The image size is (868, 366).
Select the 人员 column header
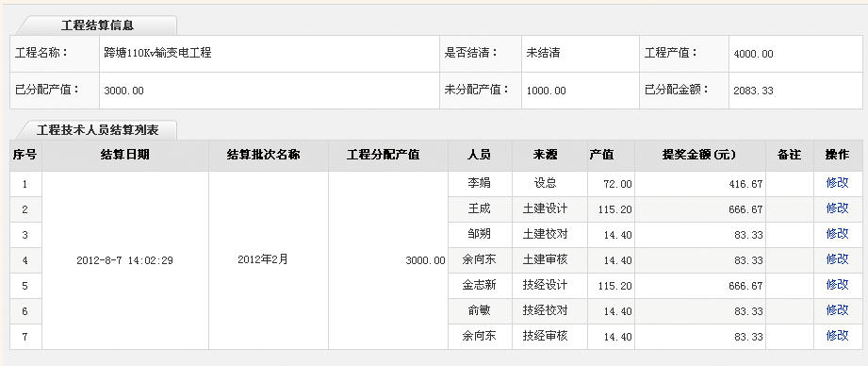tap(480, 156)
